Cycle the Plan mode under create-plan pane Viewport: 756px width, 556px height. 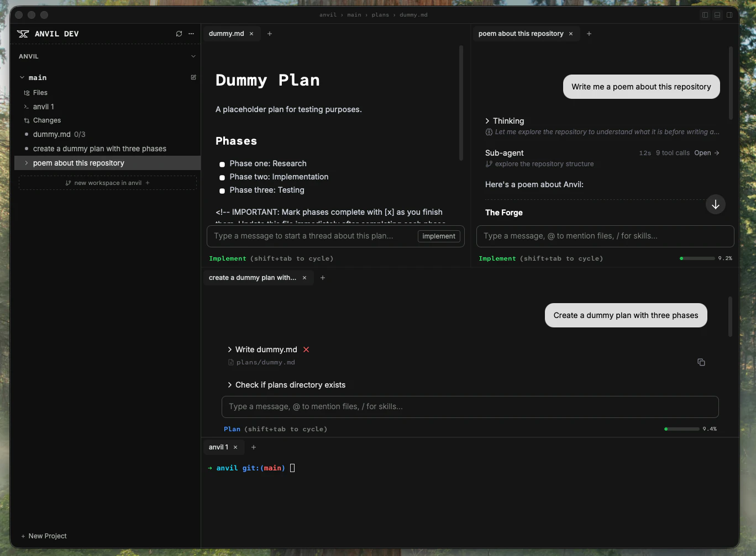click(x=276, y=429)
